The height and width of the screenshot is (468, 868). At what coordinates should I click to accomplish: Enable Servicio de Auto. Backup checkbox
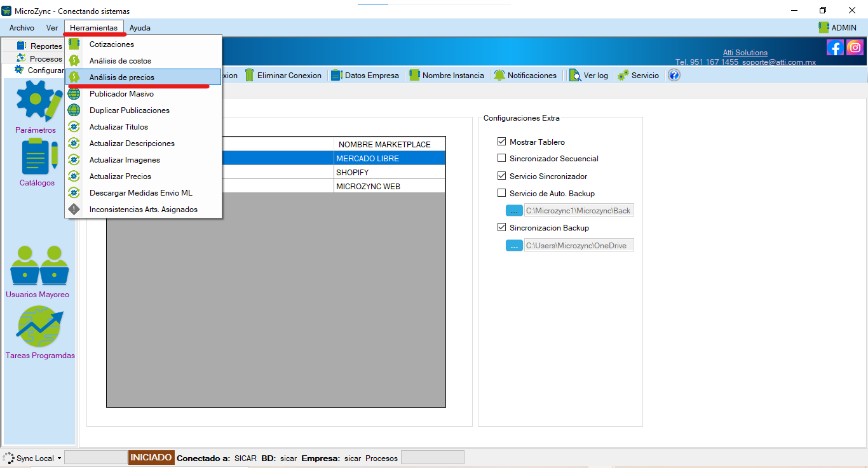502,193
